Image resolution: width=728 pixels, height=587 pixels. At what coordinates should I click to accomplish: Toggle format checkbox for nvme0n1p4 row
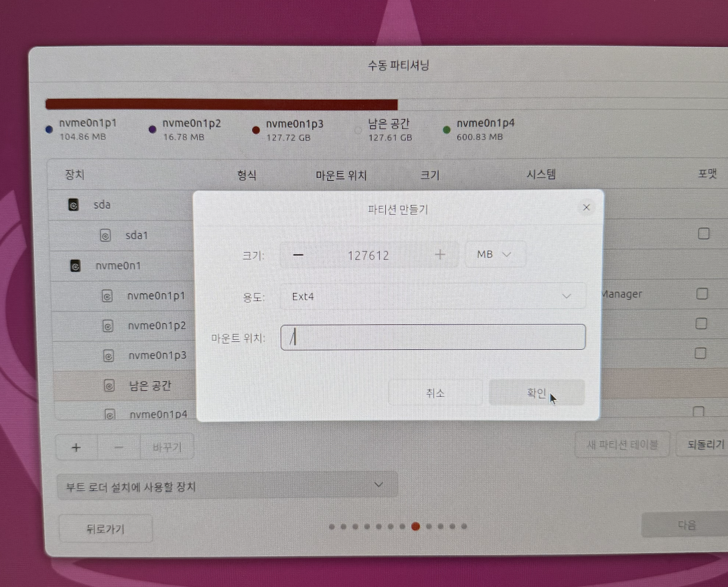[698, 412]
